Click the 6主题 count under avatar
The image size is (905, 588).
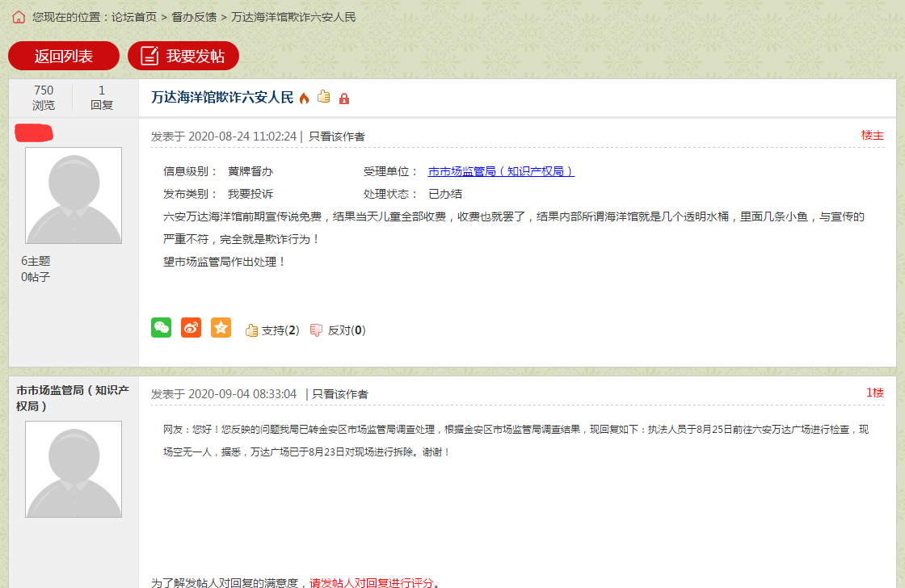coord(36,261)
